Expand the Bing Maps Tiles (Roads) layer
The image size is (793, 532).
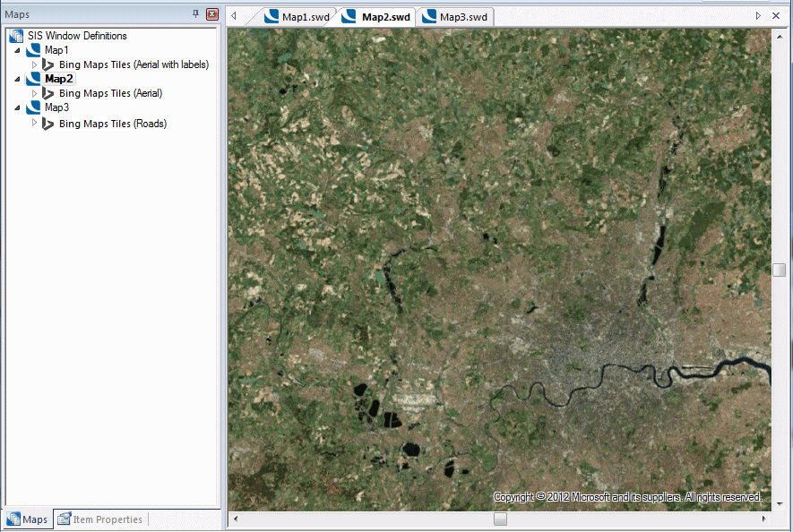pos(33,123)
